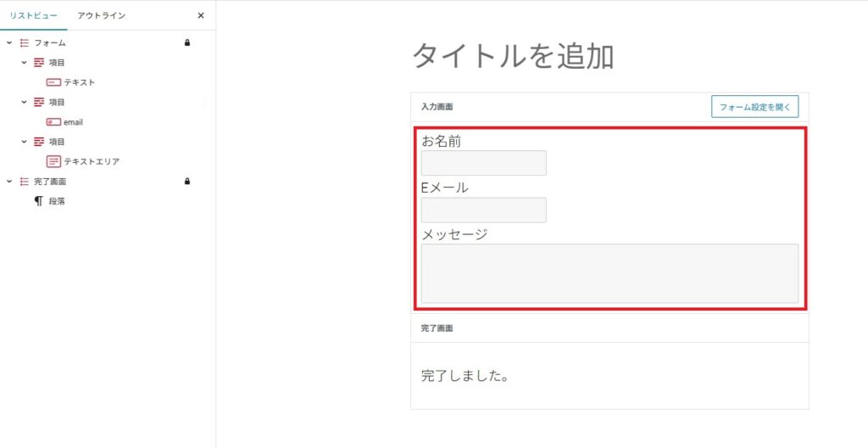Focus the Eメール input field
This screenshot has width=868, height=448.
pyautogui.click(x=483, y=210)
